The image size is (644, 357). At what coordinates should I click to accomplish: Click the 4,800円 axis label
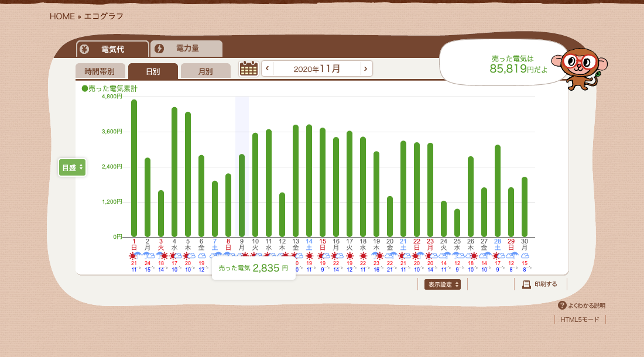112,97
